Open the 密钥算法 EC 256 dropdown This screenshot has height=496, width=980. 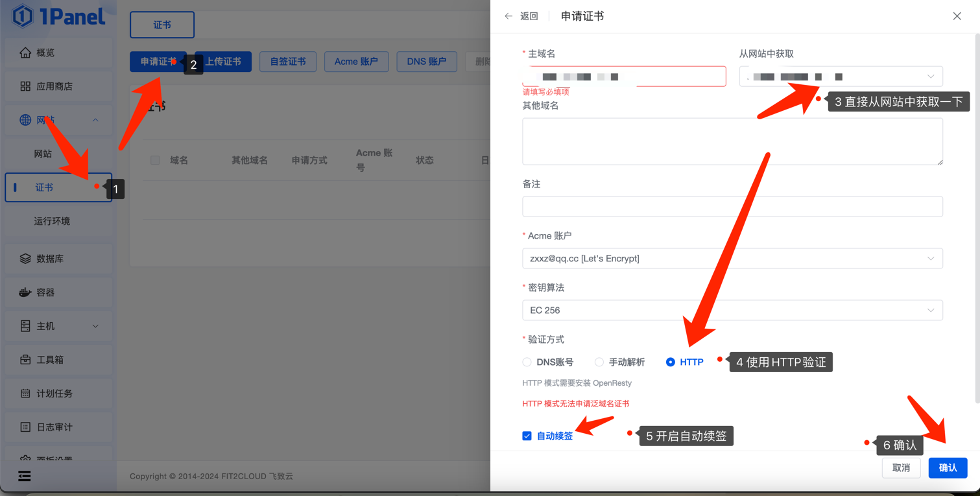[x=732, y=311]
